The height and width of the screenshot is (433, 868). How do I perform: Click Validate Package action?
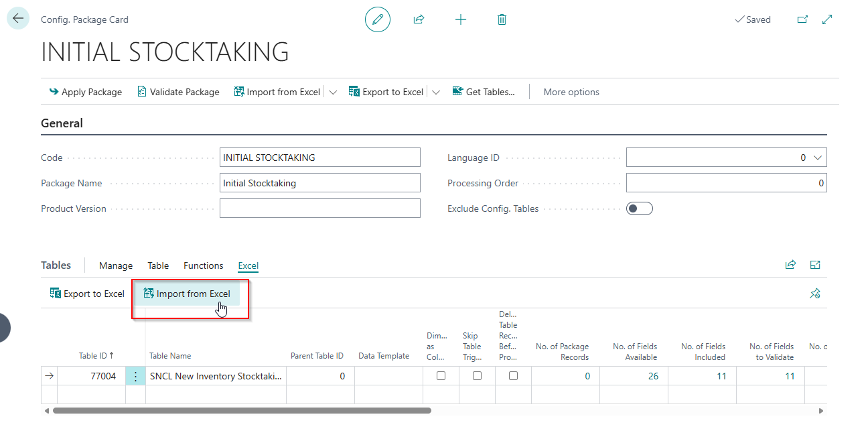pos(178,92)
